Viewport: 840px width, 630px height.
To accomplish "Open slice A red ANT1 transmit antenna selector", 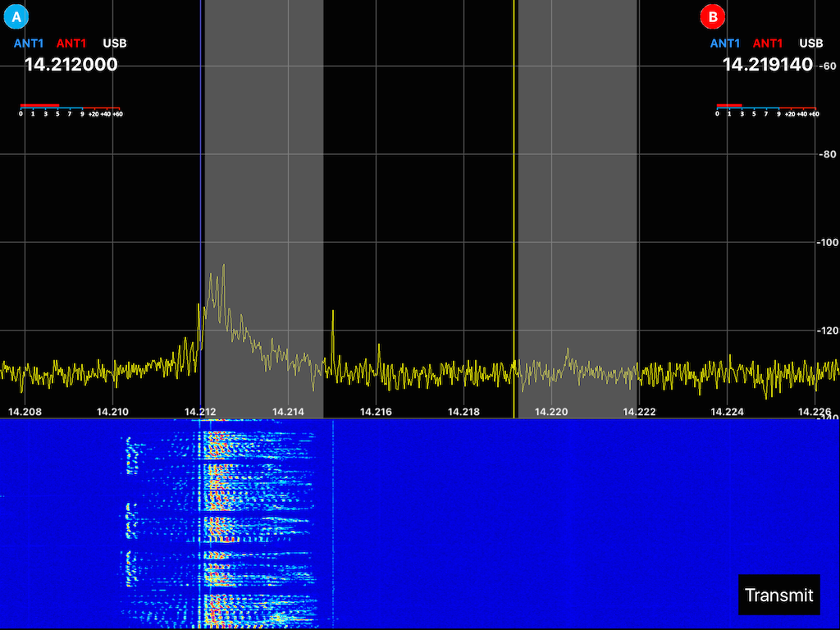I will (x=71, y=43).
